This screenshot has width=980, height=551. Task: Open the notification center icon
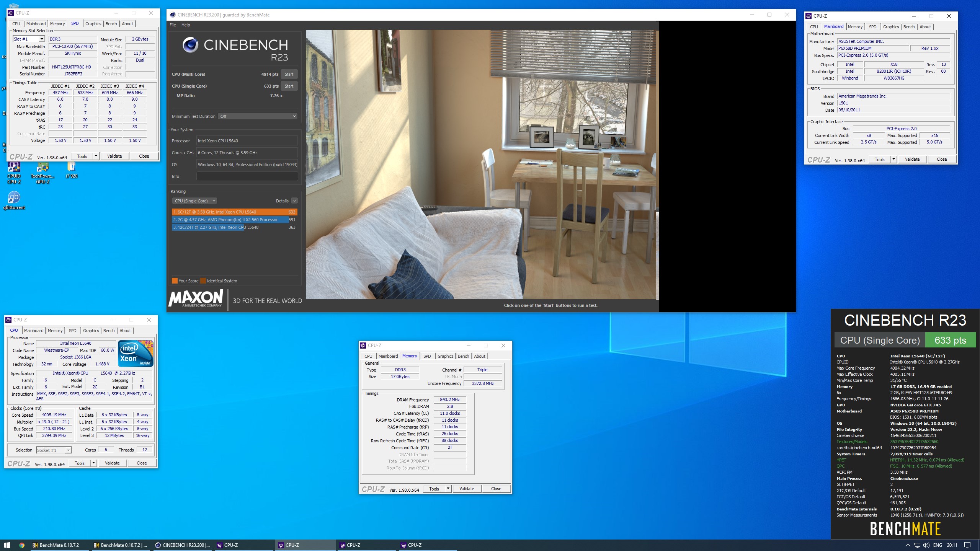(967, 545)
